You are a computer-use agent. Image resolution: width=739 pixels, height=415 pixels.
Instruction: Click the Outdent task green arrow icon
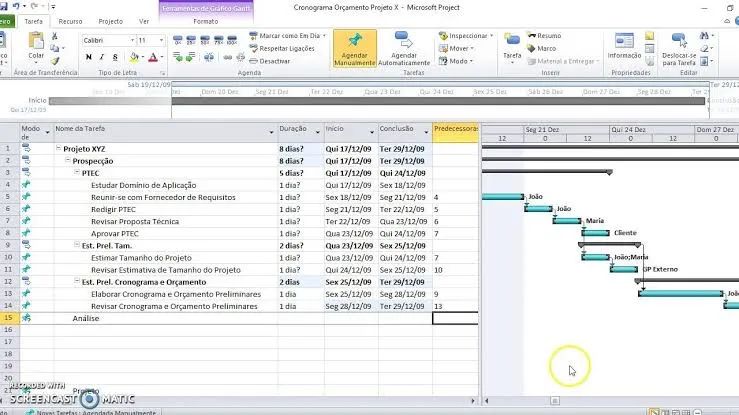[178, 57]
